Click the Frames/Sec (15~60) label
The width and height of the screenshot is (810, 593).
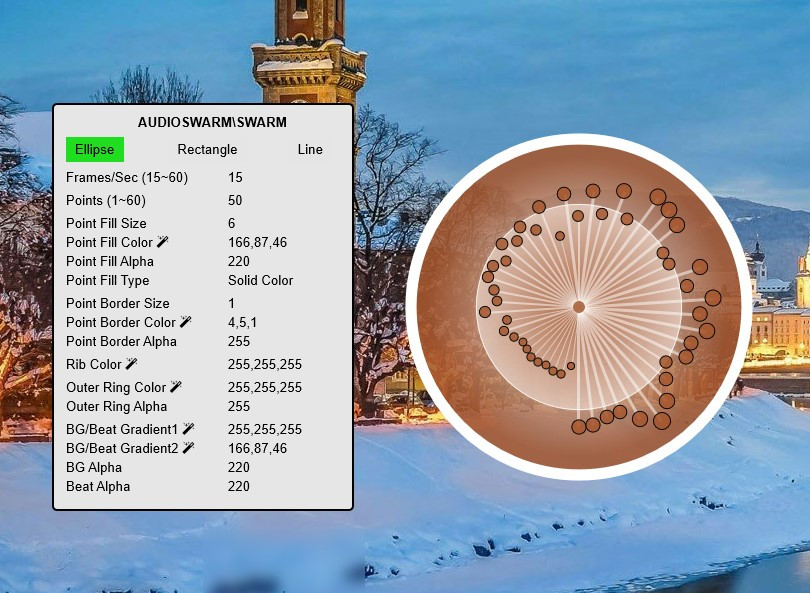click(127, 178)
